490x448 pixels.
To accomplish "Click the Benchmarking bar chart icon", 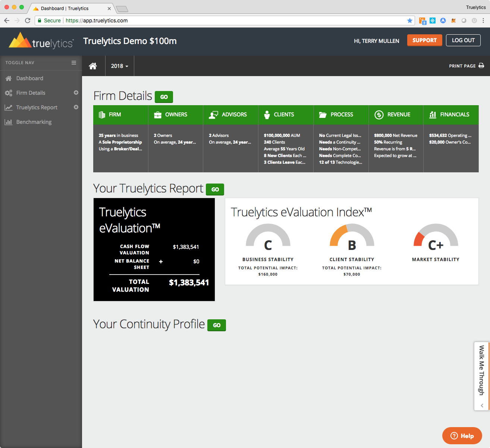I will 9,122.
